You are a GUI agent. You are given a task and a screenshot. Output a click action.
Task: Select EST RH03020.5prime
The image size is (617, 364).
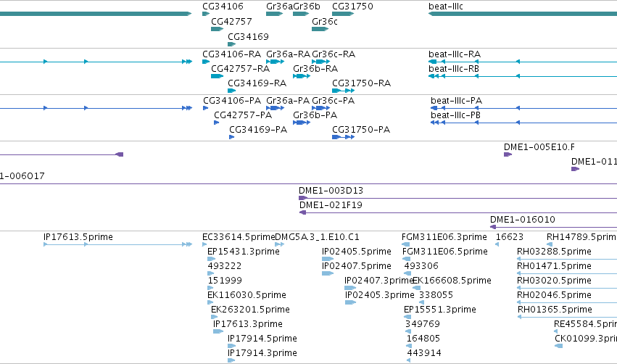tap(554, 280)
